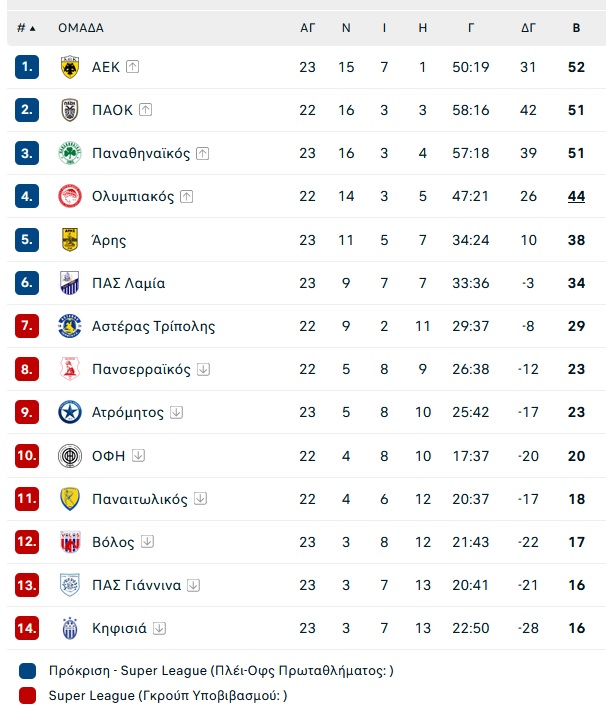Viewport: 606px width, 724px height.
Task: Click the Ατρόμητος blue star crest
Action: [70, 412]
